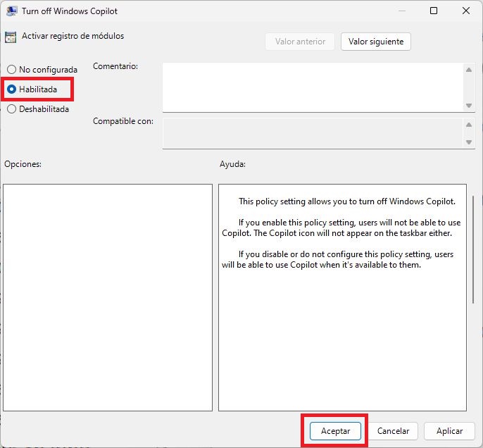Maximize the Turn off Windows Copilot window
This screenshot has width=483, height=448.
tap(434, 11)
